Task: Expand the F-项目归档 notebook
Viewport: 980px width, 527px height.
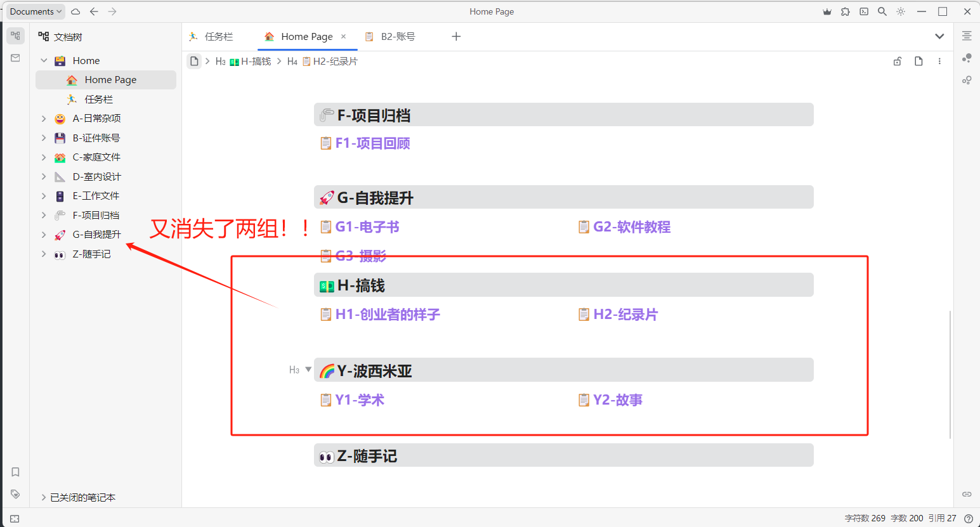Action: coord(44,215)
